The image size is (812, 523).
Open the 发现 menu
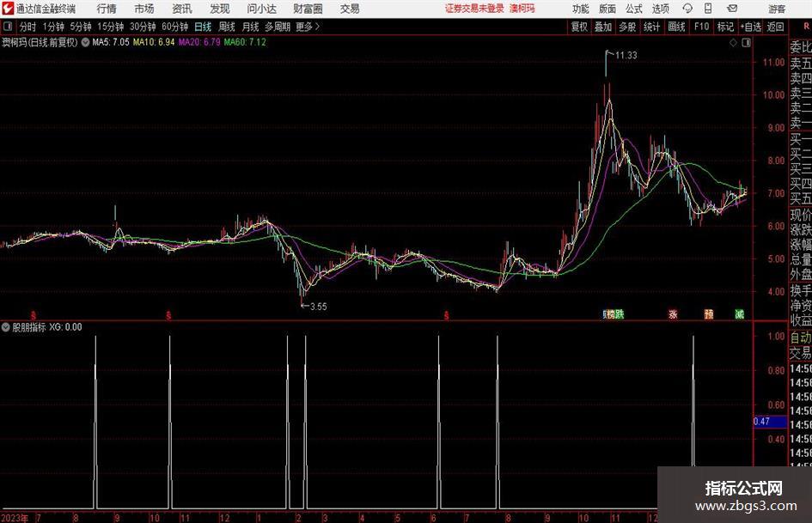tap(220, 9)
